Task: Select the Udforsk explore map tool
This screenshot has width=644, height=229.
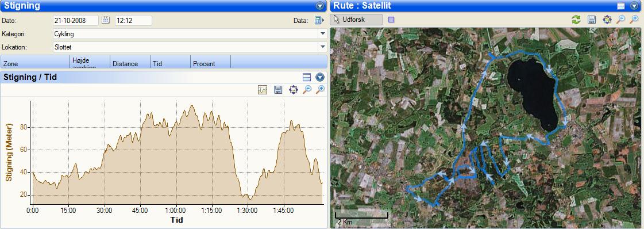Action: tap(357, 20)
